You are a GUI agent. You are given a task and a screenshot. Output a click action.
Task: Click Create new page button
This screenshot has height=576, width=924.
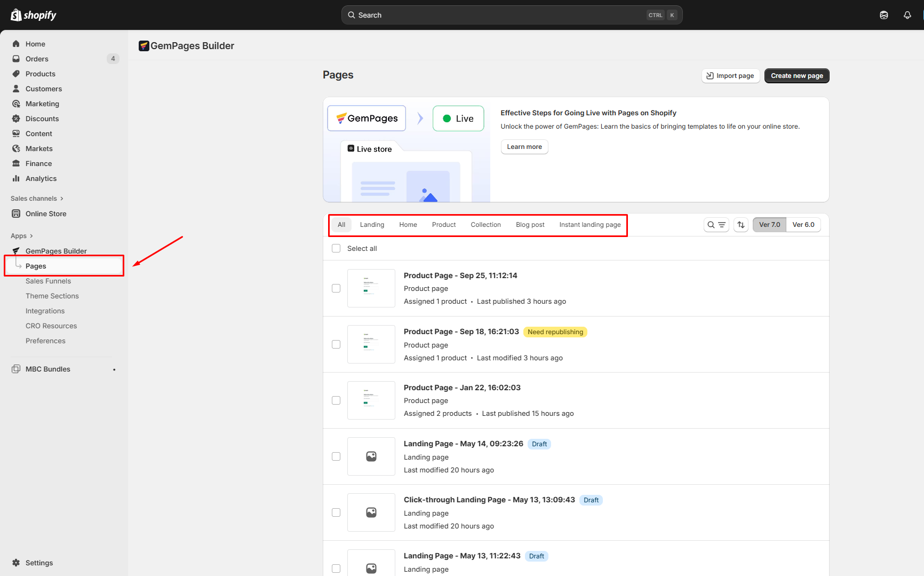[796, 76]
